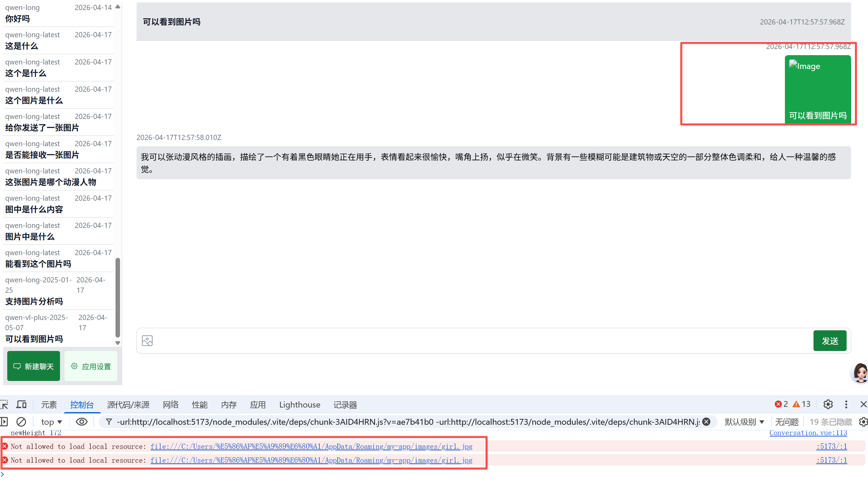Clear console with the circle-slash icon
Image resolution: width=868 pixels, height=482 pixels.
[21, 422]
